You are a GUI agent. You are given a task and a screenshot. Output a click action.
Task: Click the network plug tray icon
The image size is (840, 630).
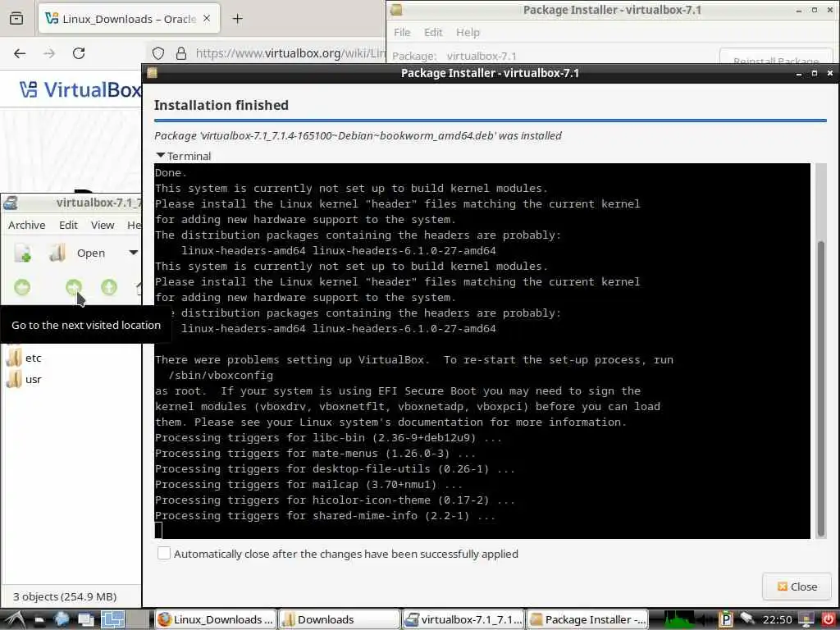pyautogui.click(x=746, y=619)
